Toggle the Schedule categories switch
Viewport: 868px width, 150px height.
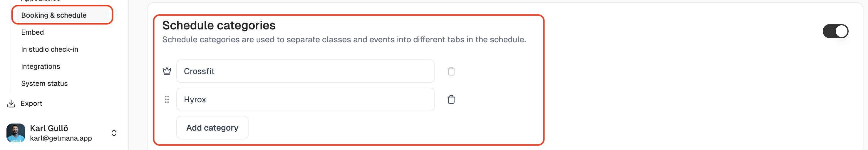[835, 31]
